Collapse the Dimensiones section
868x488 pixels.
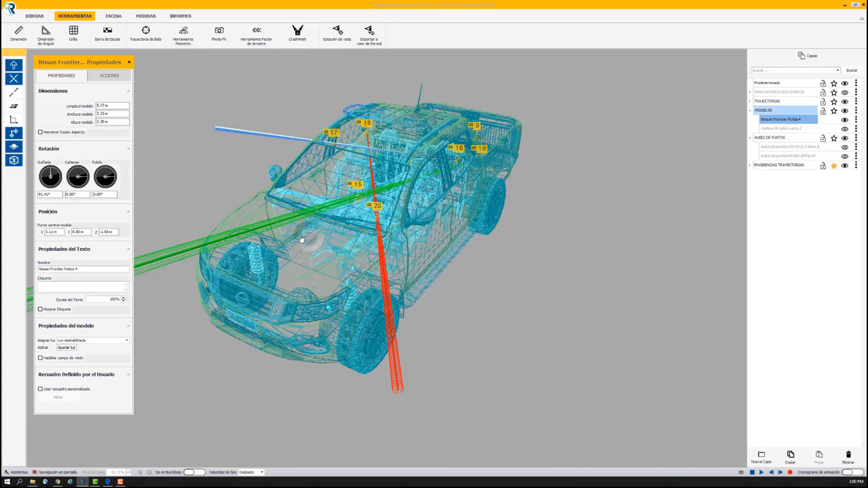(128, 91)
